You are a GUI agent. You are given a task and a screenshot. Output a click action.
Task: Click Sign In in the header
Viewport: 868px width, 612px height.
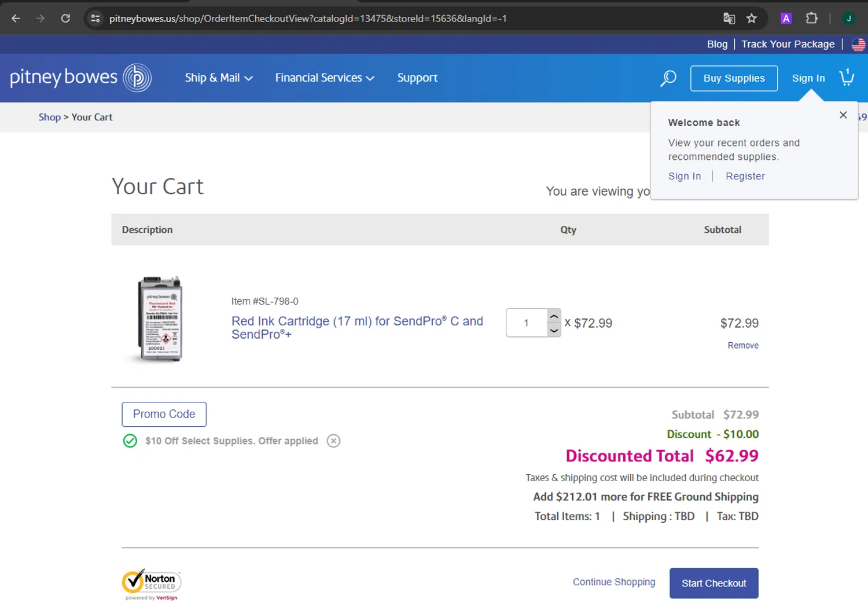(x=808, y=78)
